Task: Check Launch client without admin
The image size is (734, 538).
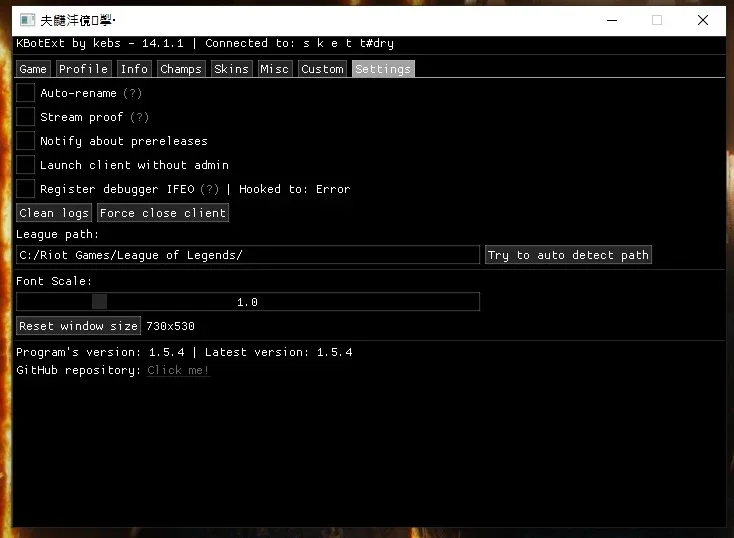Action: click(25, 165)
